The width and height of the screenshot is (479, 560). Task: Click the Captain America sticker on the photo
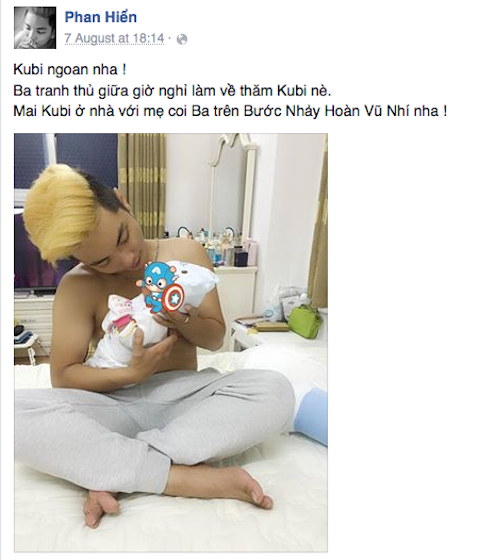161,287
